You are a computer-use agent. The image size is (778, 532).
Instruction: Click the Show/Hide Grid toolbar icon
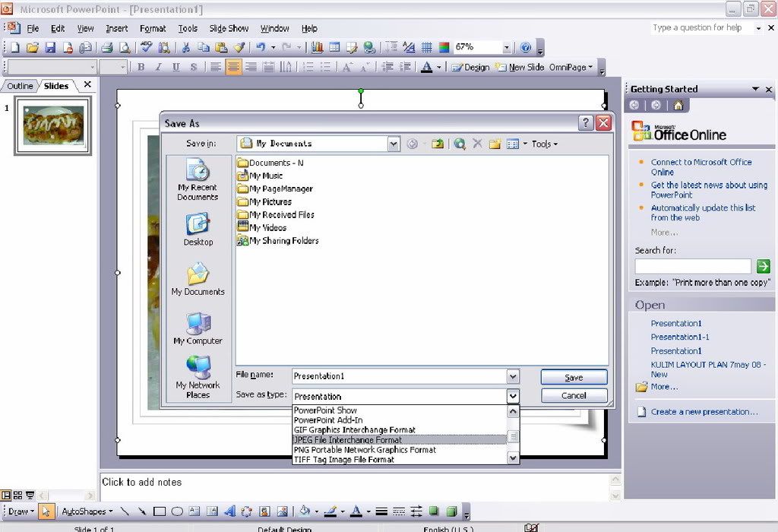pyautogui.click(x=427, y=48)
